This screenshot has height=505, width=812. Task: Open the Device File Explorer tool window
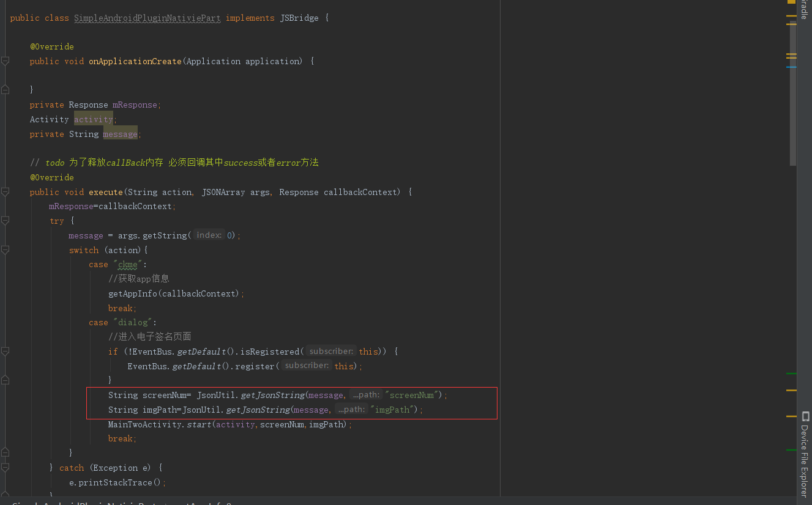pos(805,455)
